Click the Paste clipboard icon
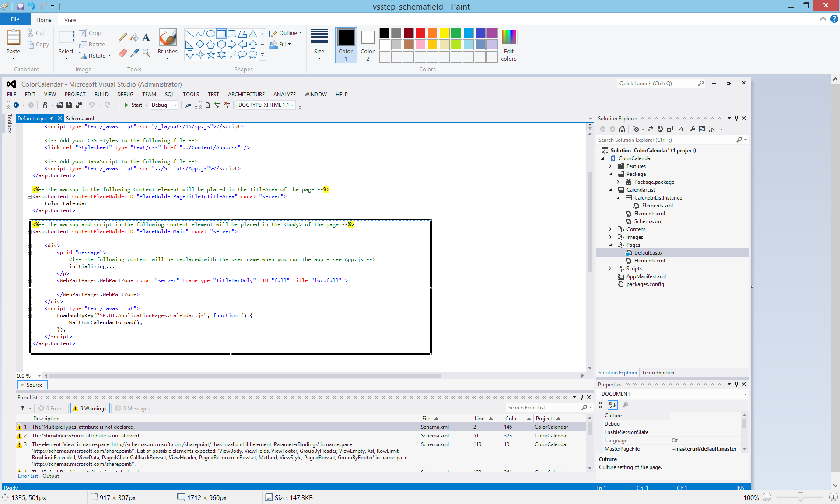The image size is (840, 504). [x=14, y=38]
